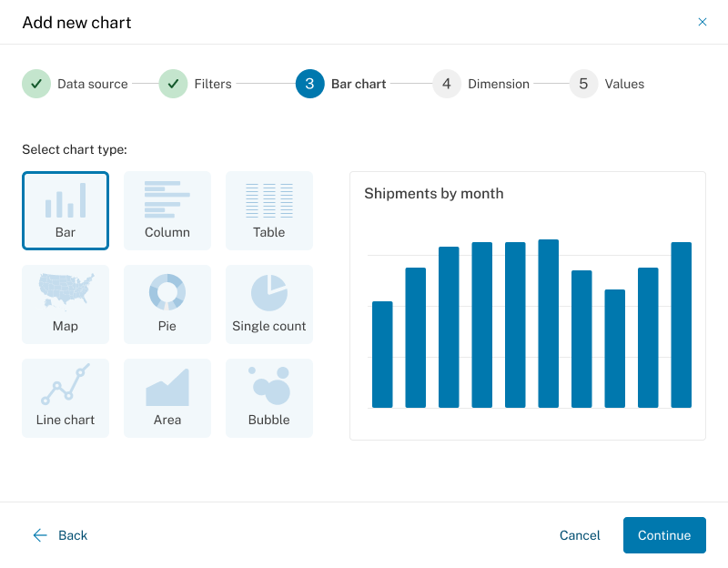Cancel adding the new chart
The image size is (728, 568).
(580, 535)
